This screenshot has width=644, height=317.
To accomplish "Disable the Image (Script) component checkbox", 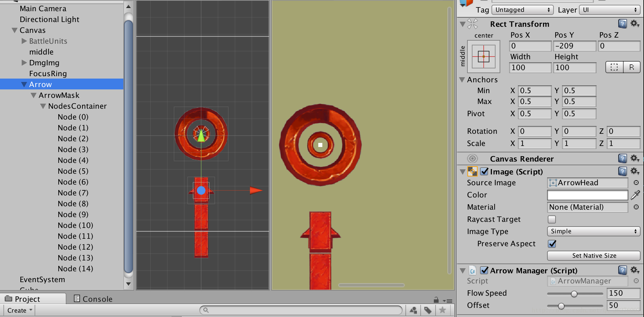I will click(x=484, y=171).
